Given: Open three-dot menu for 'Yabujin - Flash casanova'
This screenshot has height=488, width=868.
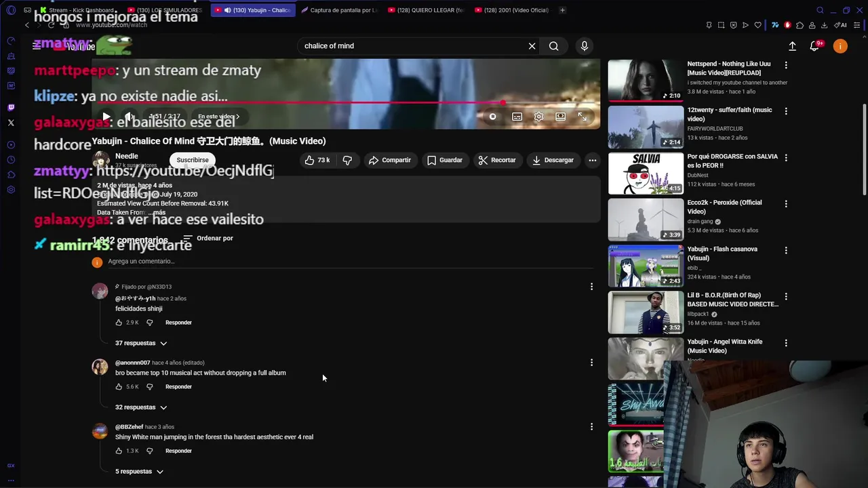Looking at the screenshot, I should pyautogui.click(x=786, y=250).
